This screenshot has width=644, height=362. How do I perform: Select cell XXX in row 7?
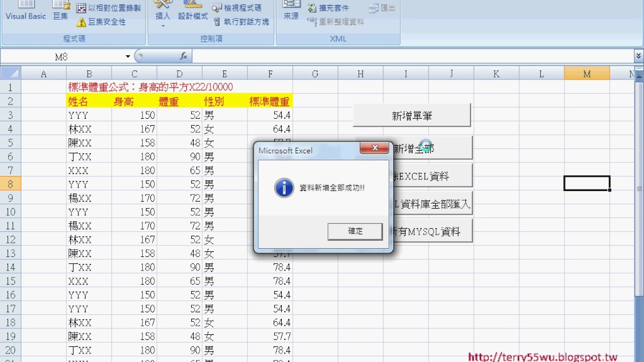point(89,170)
